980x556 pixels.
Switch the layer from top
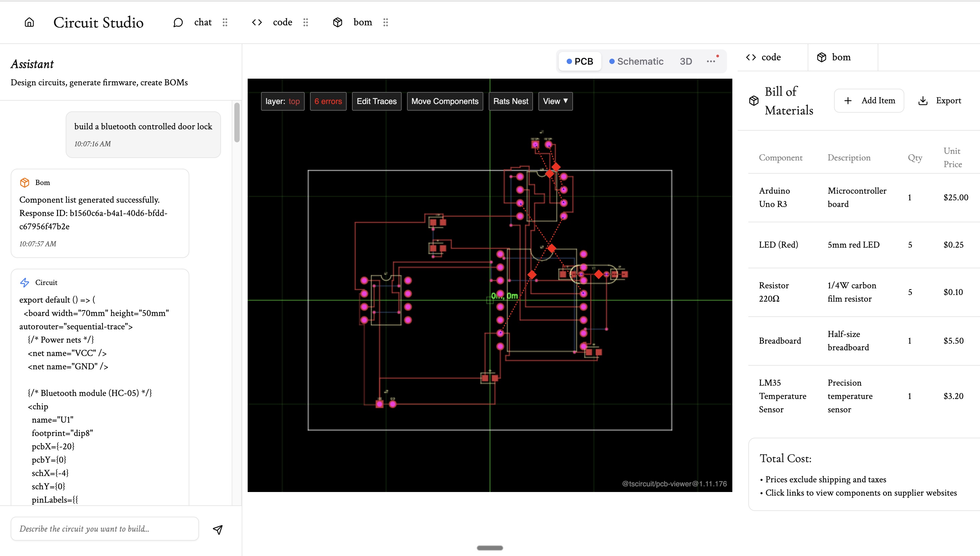point(283,101)
